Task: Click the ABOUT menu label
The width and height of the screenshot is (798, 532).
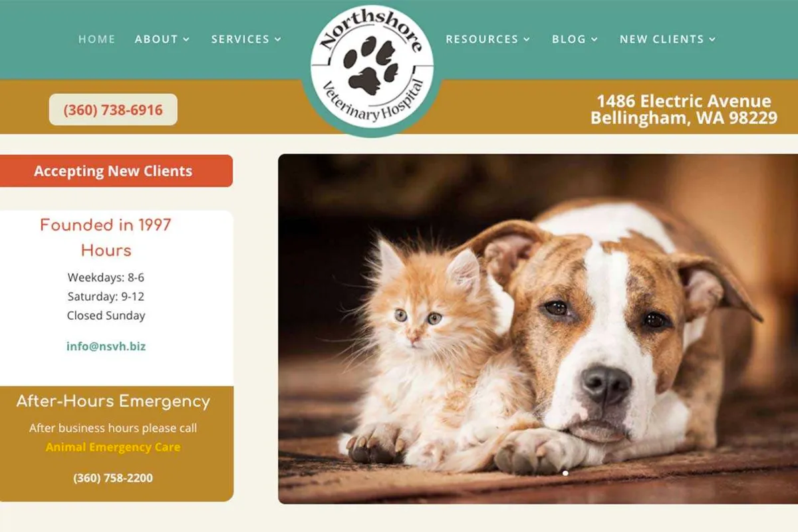Action: point(156,39)
